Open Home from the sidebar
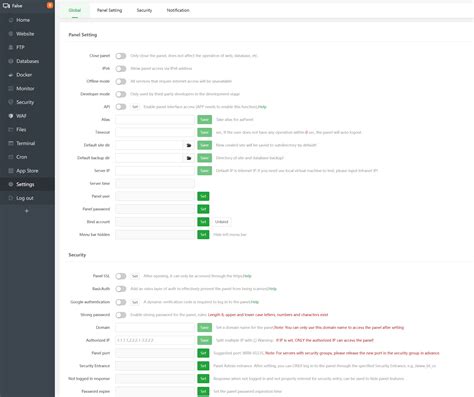Screen dimensions: 474x397 [x=27, y=20]
